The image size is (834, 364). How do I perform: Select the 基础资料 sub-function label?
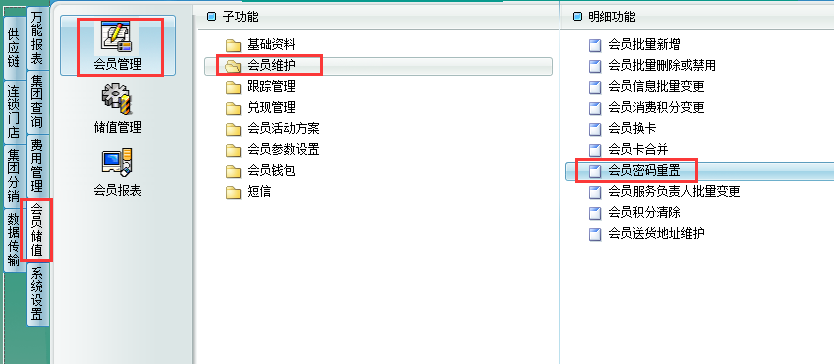[x=271, y=45]
